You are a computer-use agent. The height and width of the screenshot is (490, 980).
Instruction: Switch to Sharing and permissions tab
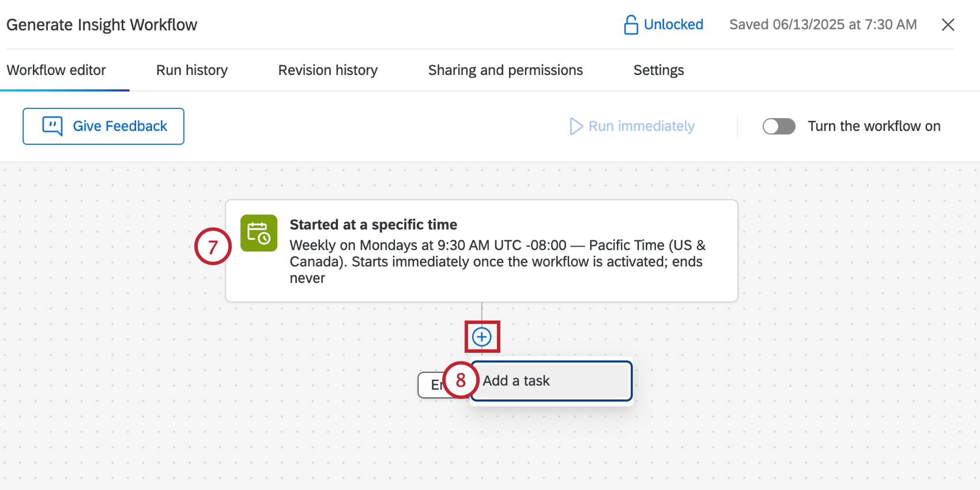[x=505, y=70]
